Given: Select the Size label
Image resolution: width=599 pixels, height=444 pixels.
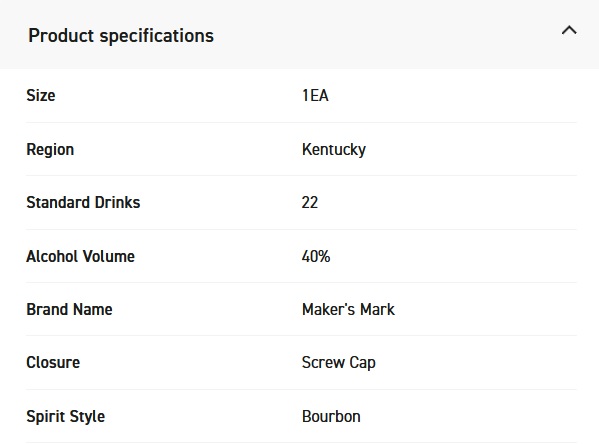Looking at the screenshot, I should [41, 95].
